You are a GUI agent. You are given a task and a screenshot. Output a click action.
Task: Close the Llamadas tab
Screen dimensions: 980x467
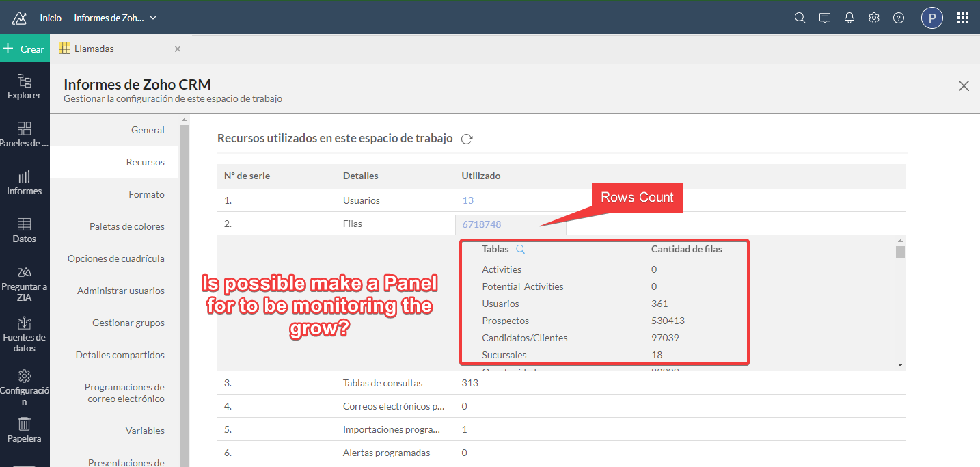(x=178, y=49)
